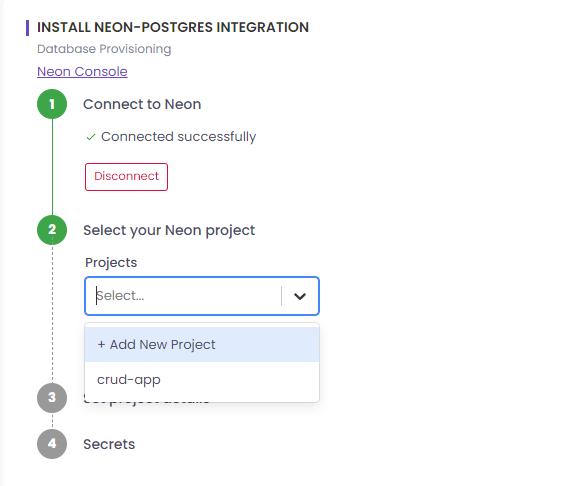Choose + Add New Project option

point(202,344)
